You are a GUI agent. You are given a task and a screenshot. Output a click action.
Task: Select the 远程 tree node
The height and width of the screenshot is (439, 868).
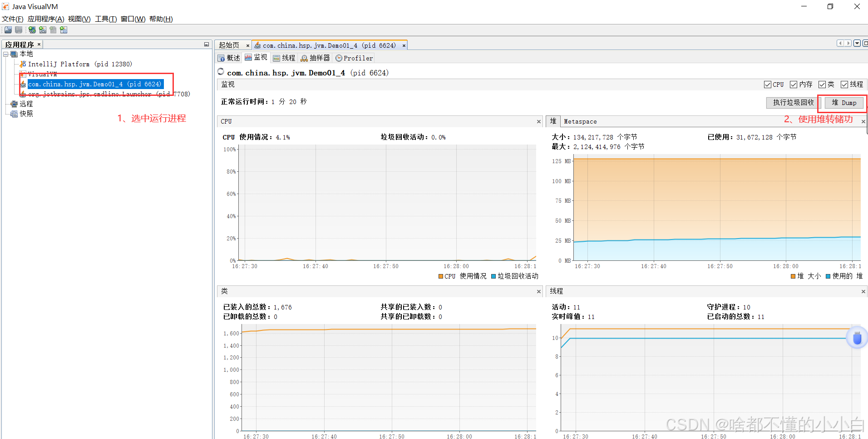point(26,104)
